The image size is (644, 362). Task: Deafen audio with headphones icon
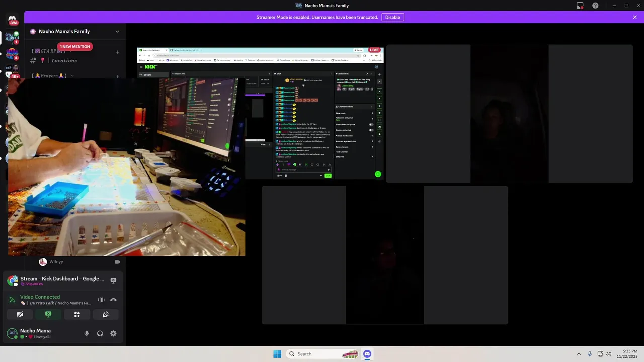click(x=100, y=333)
